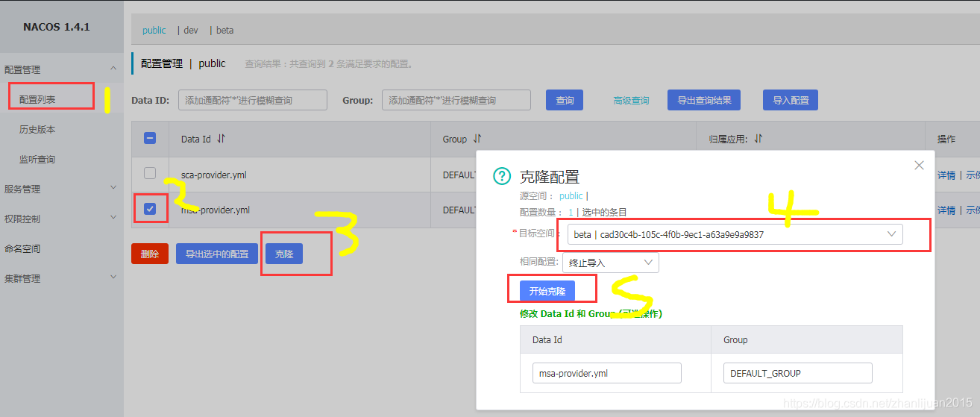Screen dimensions: 980x417
Task: Sort table by Group column icon
Action: [x=477, y=139]
